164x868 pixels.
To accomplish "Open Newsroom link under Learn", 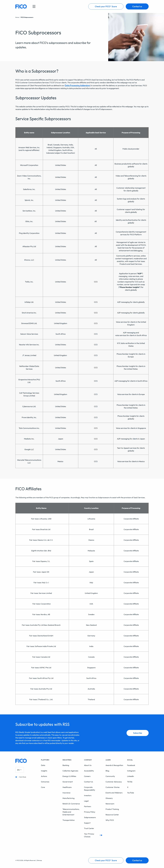I will [x=110, y=804].
